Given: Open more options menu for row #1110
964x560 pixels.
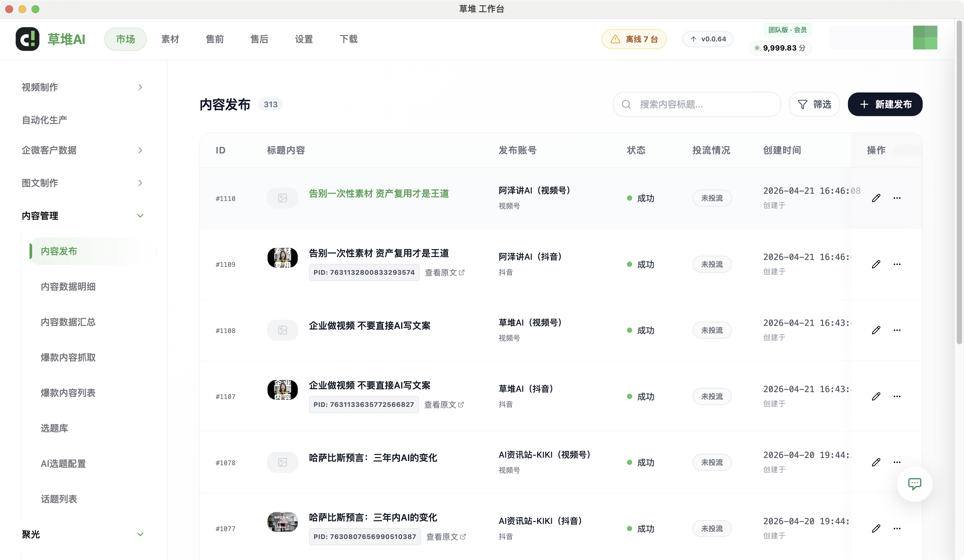Looking at the screenshot, I should pos(897,198).
